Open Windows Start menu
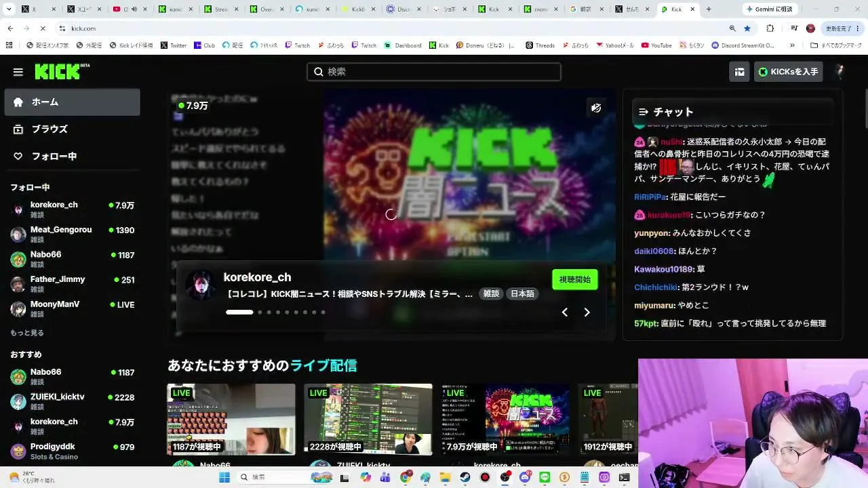Viewport: 868px width, 488px height. coord(224,477)
